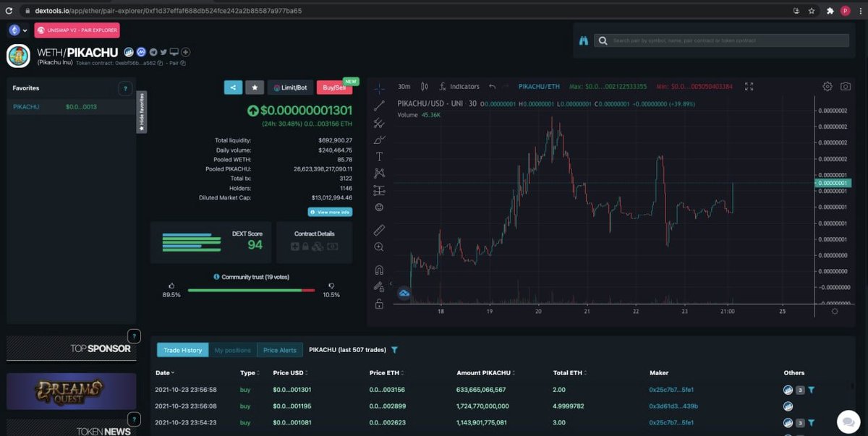
Task: Copy the Pair address
Action: [183, 64]
